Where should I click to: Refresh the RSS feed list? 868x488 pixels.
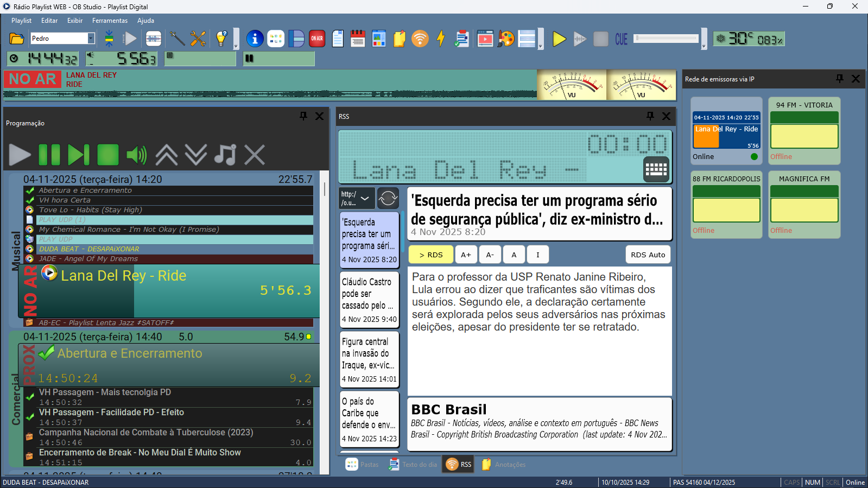pos(388,198)
